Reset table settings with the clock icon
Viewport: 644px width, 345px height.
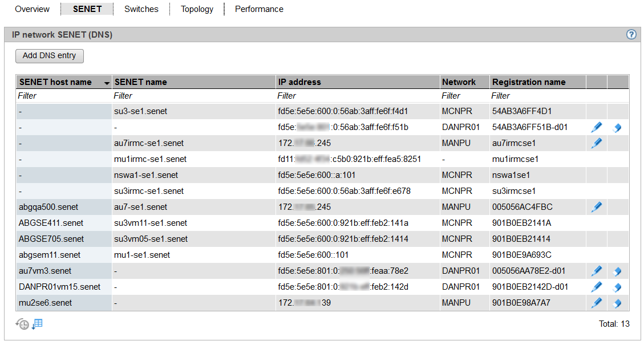(x=22, y=324)
